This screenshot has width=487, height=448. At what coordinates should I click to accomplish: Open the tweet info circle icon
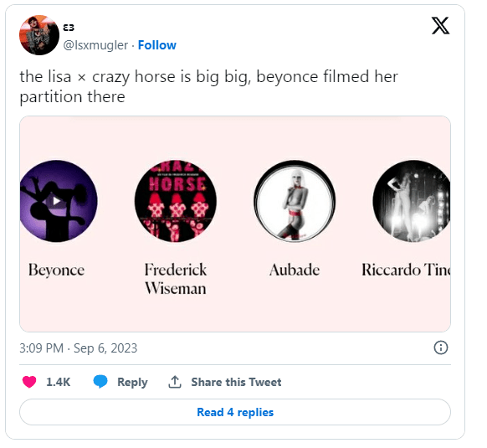[440, 348]
